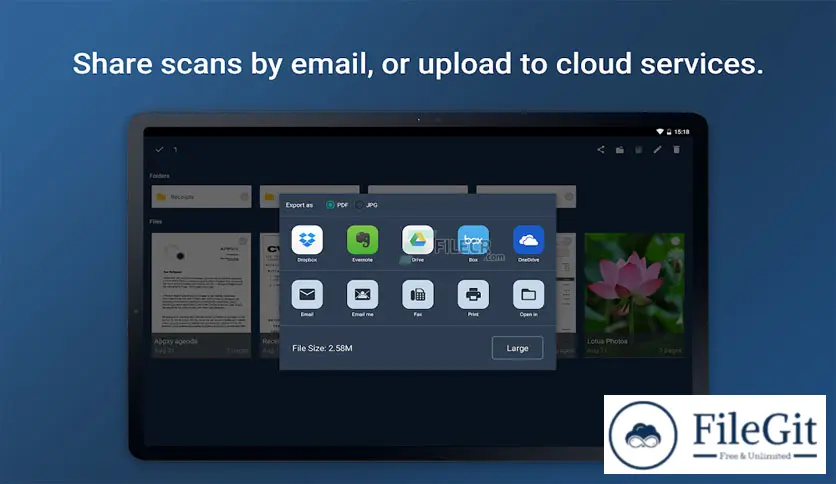Tap the share icon in the toolbar
This screenshot has width=836, height=484.
(x=601, y=150)
